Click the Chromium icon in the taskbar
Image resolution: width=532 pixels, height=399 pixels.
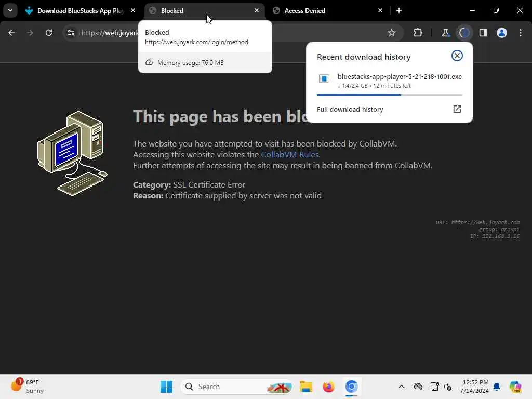(x=352, y=387)
